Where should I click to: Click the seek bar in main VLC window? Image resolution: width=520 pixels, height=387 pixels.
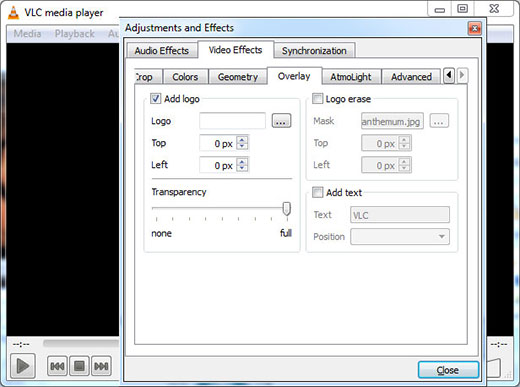coord(81,343)
